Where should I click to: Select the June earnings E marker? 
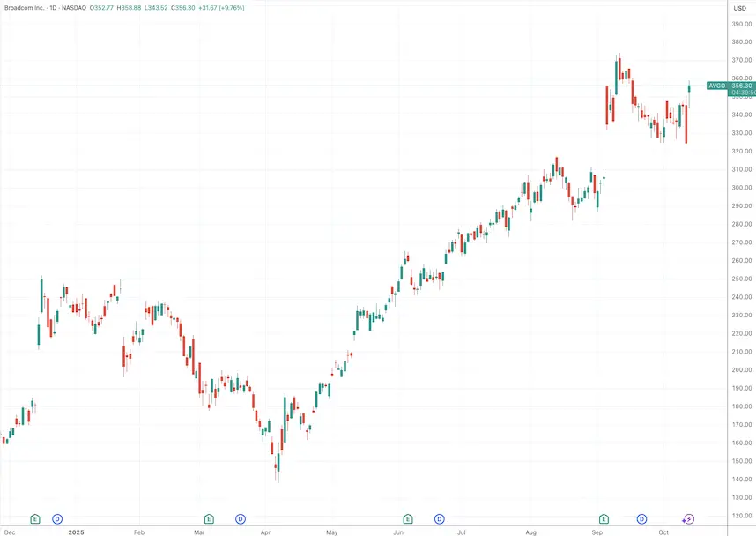pyautogui.click(x=408, y=518)
